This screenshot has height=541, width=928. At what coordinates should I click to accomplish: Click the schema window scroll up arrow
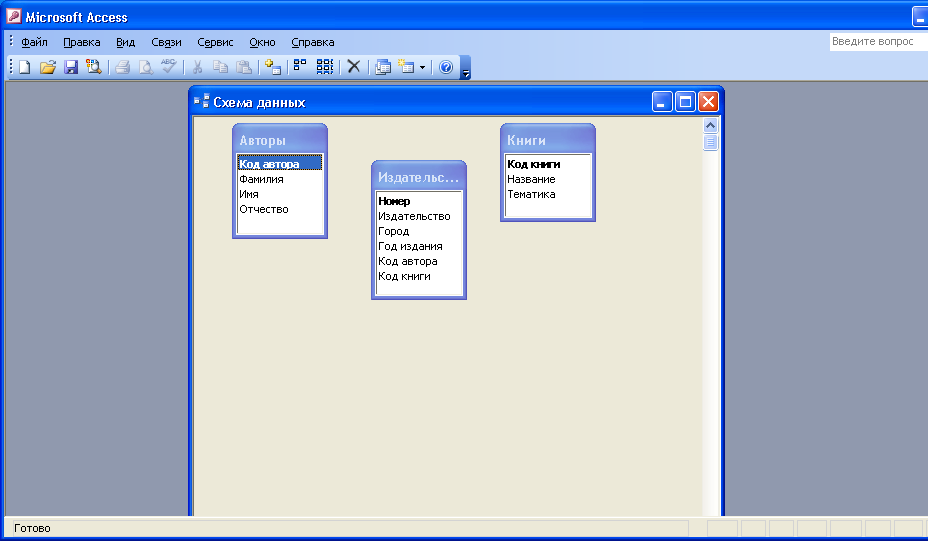click(x=710, y=125)
